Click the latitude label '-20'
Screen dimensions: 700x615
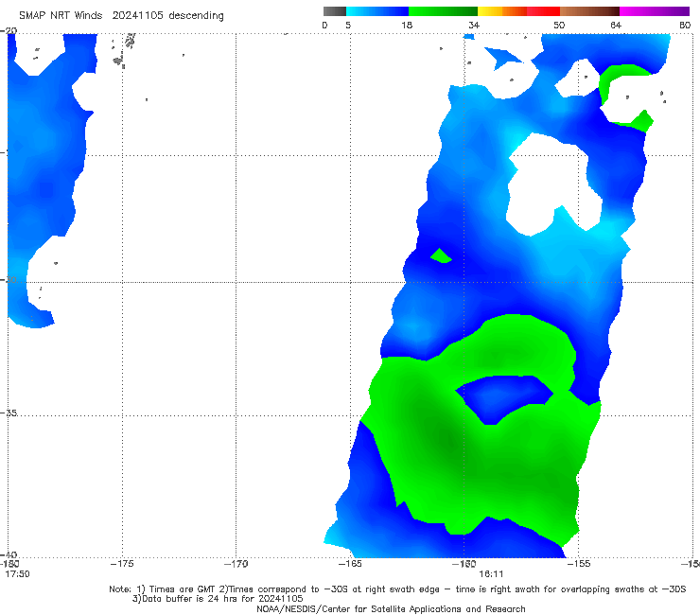point(9,31)
